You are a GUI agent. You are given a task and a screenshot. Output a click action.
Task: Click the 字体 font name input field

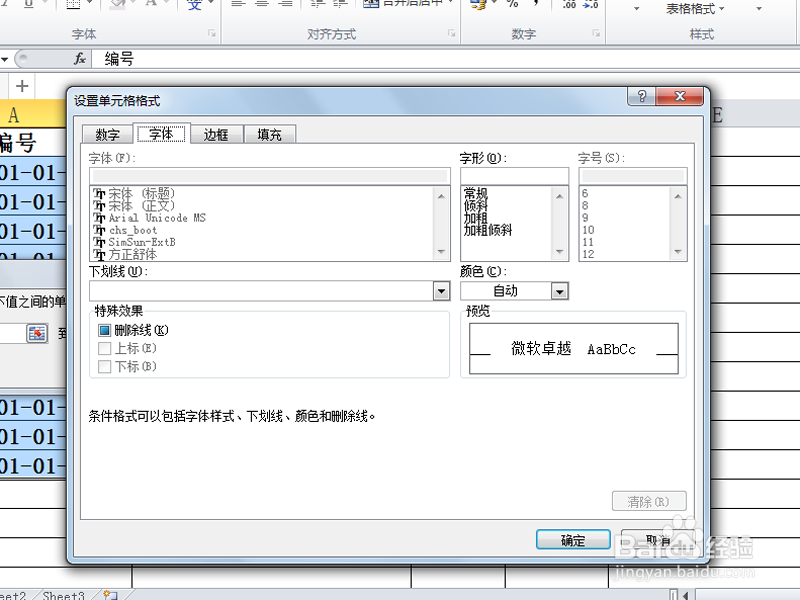(269, 176)
